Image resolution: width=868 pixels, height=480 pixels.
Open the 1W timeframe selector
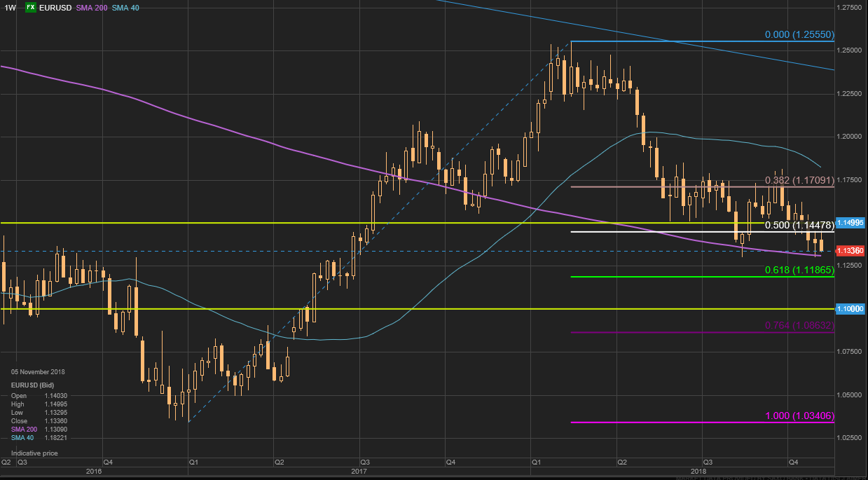[9, 7]
